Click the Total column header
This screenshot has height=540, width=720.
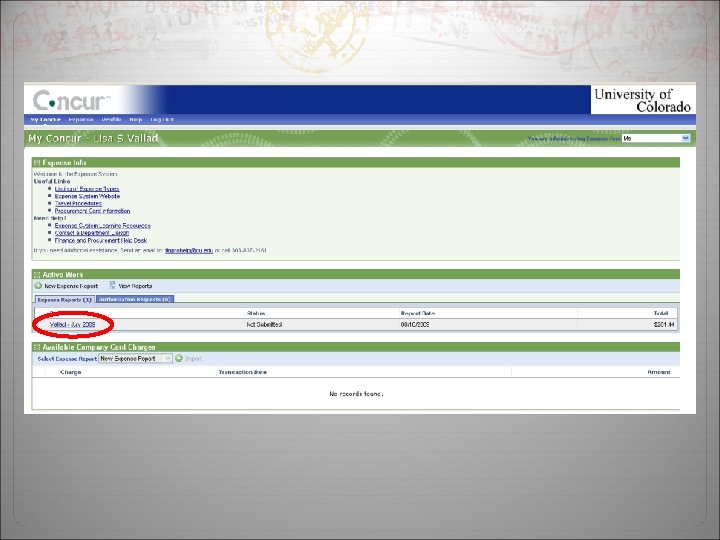(x=661, y=313)
